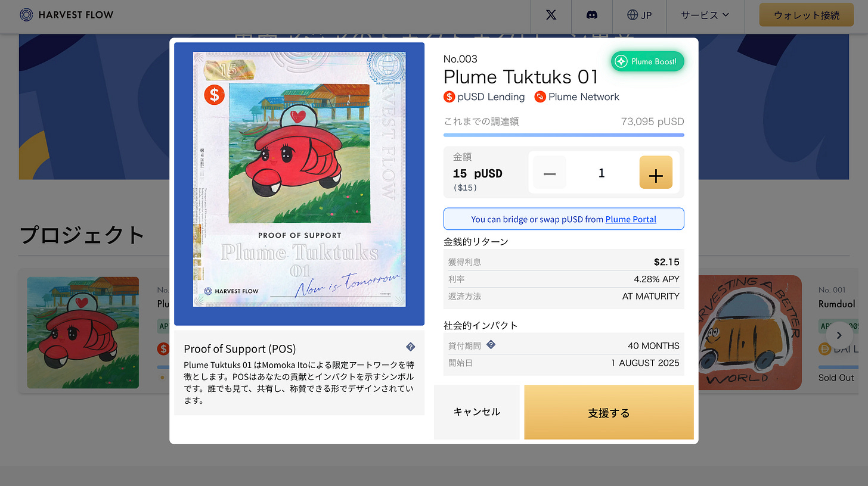Click the dollar badge on the artwork
Screen dimensions: 868x486
(x=215, y=94)
